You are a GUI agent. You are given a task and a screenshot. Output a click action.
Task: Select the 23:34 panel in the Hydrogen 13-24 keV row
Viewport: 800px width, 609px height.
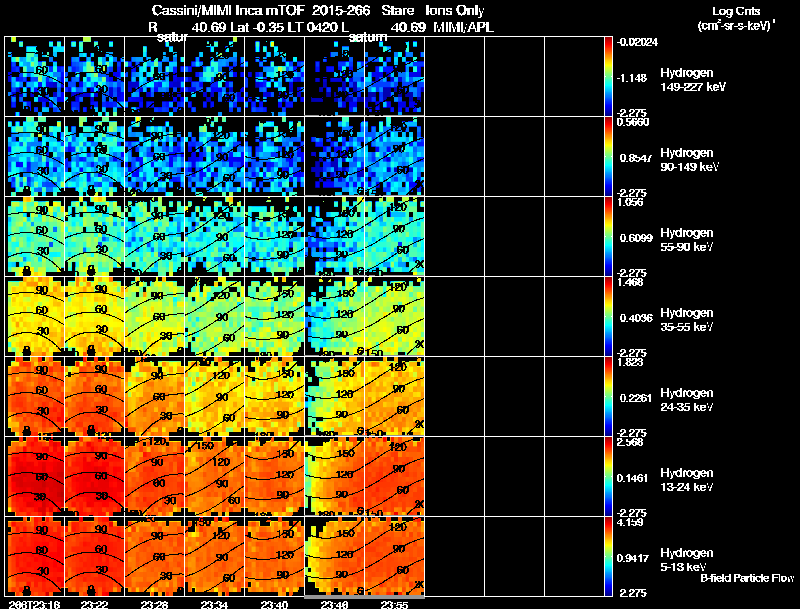pos(215,476)
